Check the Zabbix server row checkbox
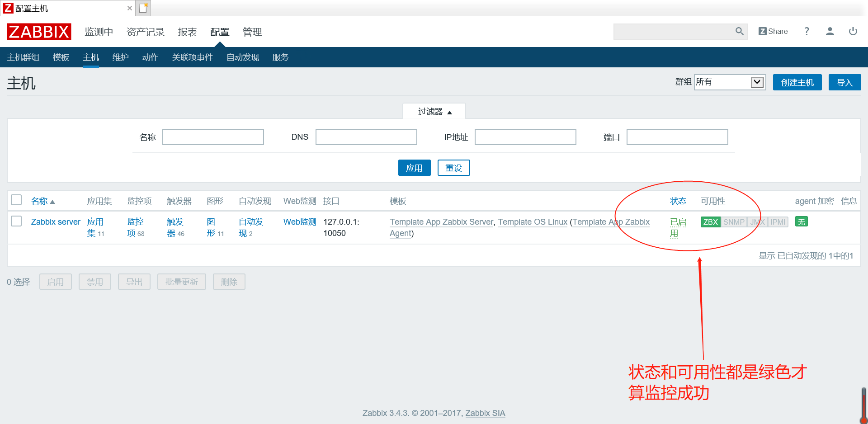This screenshot has height=424, width=868. coord(16,221)
